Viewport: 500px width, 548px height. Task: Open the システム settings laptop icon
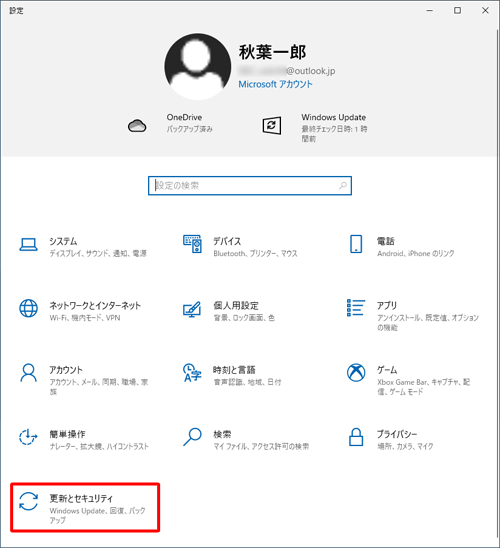click(28, 245)
